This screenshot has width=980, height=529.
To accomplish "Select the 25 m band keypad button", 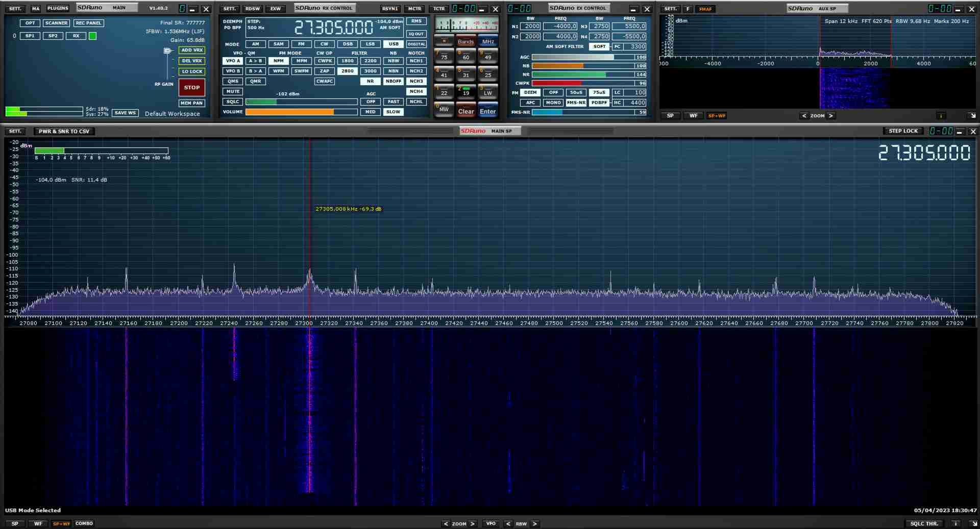I will click(x=487, y=73).
